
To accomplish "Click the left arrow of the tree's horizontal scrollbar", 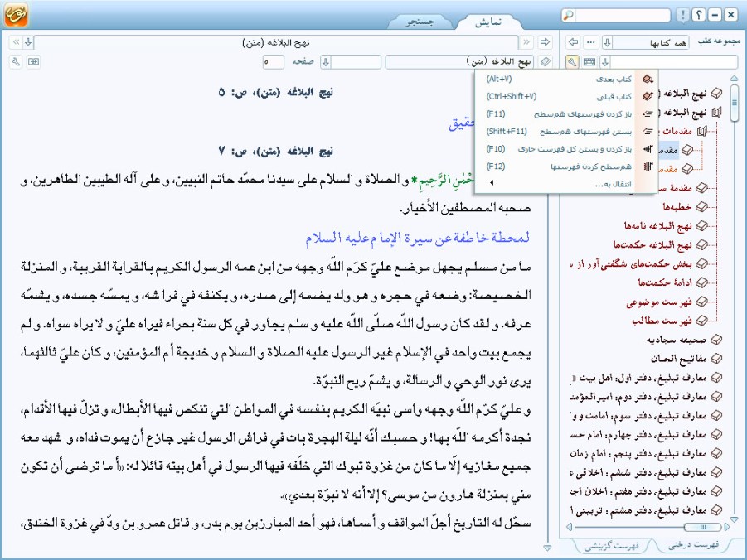I will [x=570, y=527].
